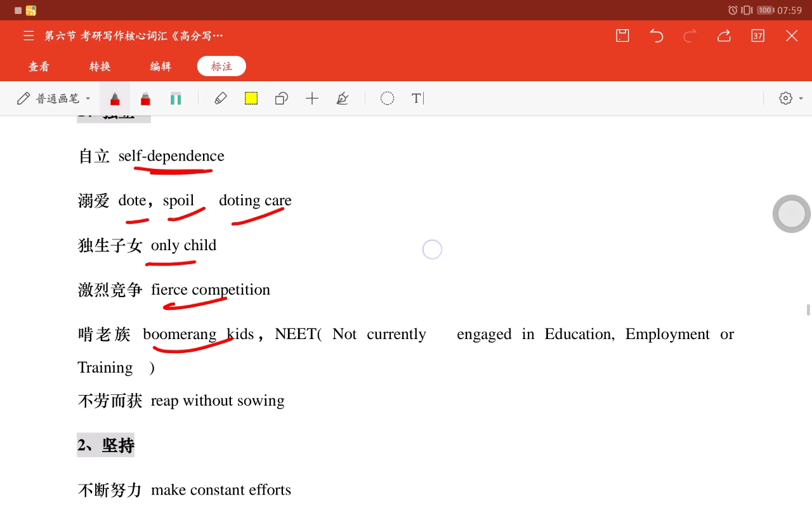This screenshot has height=508, width=812.
Task: Close the document with X
Action: (x=792, y=36)
